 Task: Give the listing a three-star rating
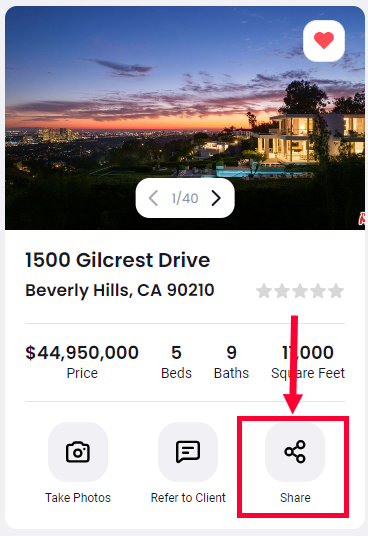(x=300, y=291)
